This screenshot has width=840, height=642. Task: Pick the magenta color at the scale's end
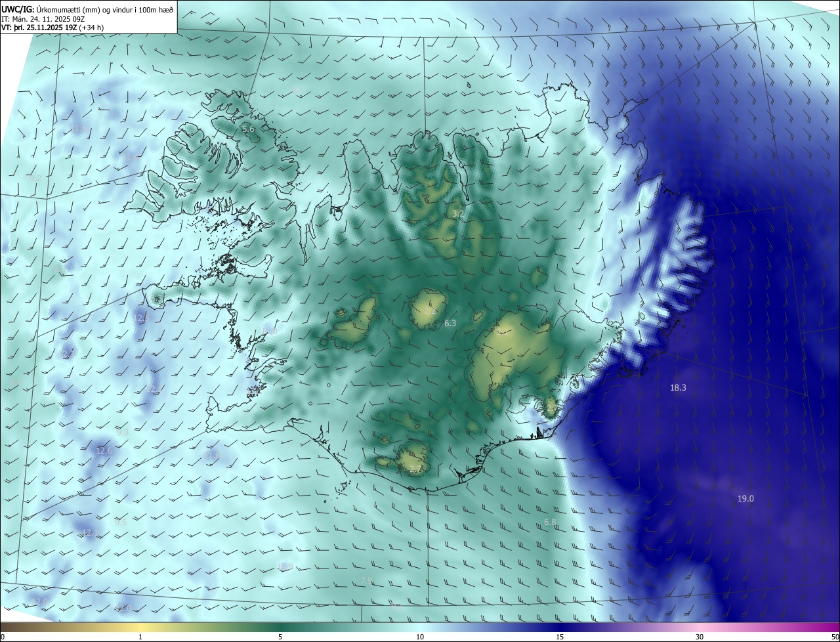[x=833, y=628]
